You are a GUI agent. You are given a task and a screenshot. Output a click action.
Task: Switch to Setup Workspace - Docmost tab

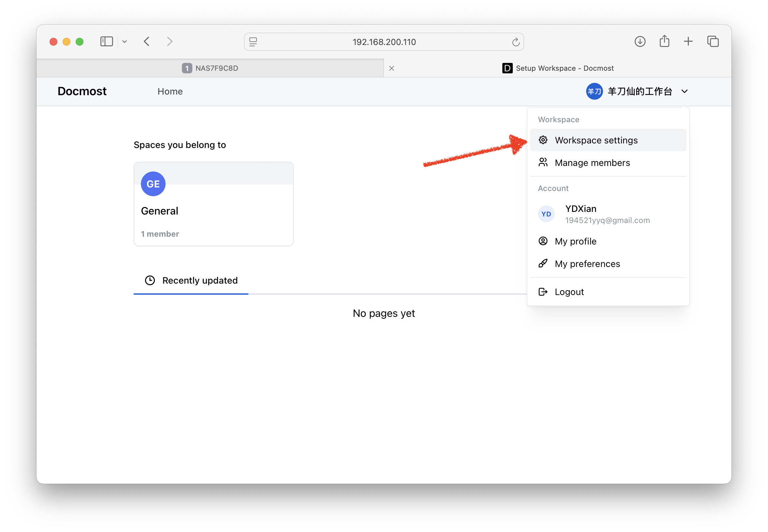tap(558, 68)
